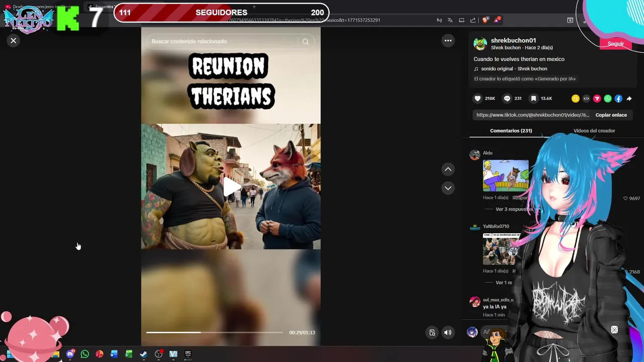Open comments via the speech bubble icon
The height and width of the screenshot is (362, 644).
click(x=507, y=99)
